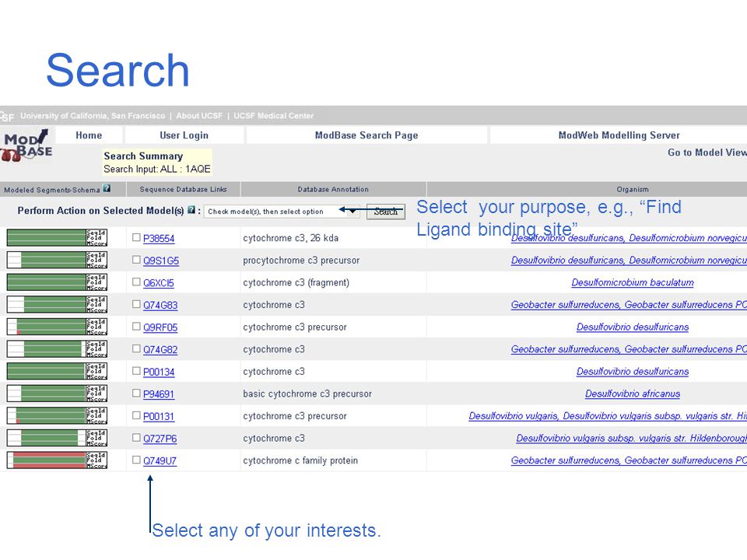
Task: Click model segment bar for Q74G83
Action: [x=57, y=304]
